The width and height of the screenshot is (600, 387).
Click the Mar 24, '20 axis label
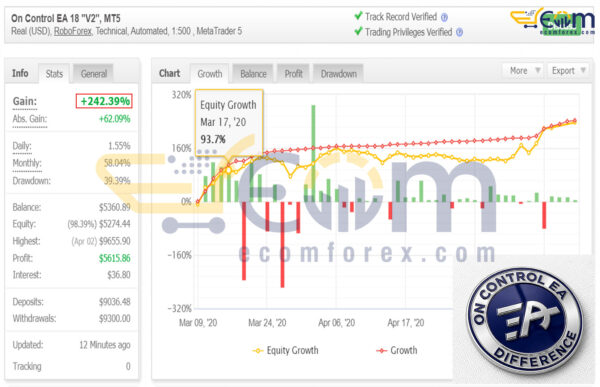[267, 323]
